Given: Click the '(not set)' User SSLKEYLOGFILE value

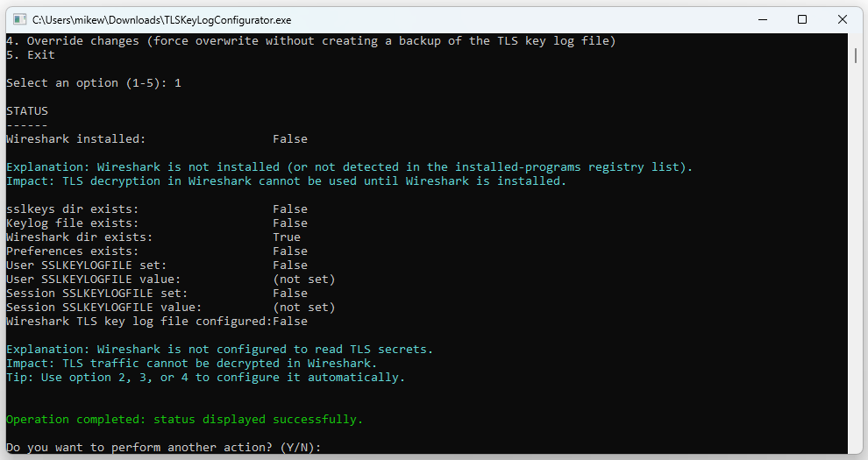Looking at the screenshot, I should [304, 280].
